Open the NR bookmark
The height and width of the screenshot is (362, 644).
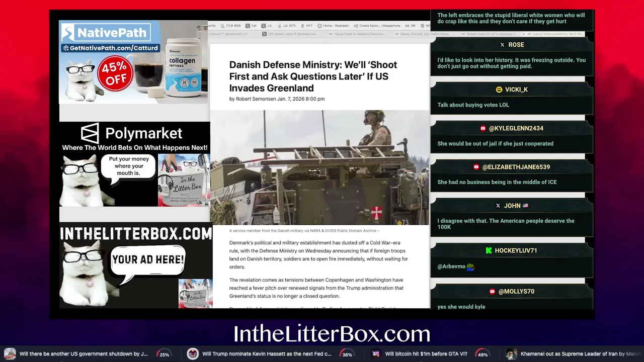(410, 26)
